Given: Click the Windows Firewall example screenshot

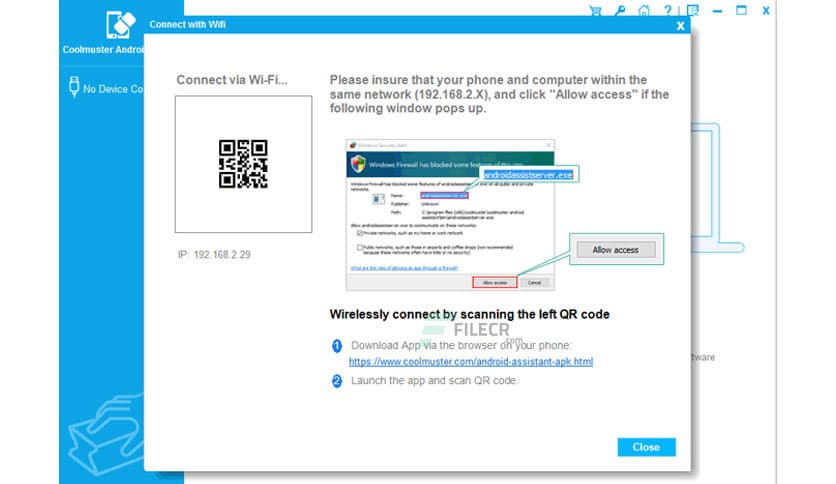Looking at the screenshot, I should coord(450,215).
